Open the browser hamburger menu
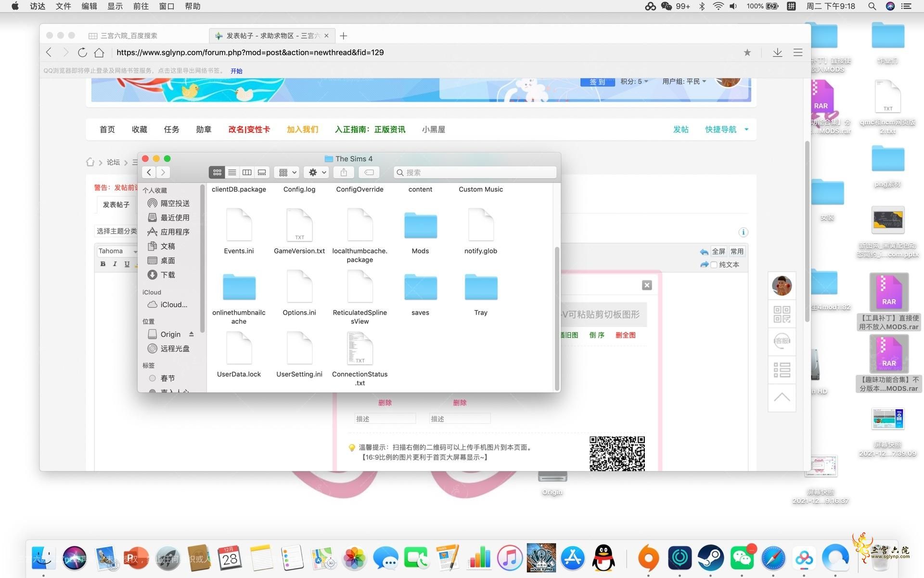Viewport: 924px width, 578px height. (x=798, y=53)
